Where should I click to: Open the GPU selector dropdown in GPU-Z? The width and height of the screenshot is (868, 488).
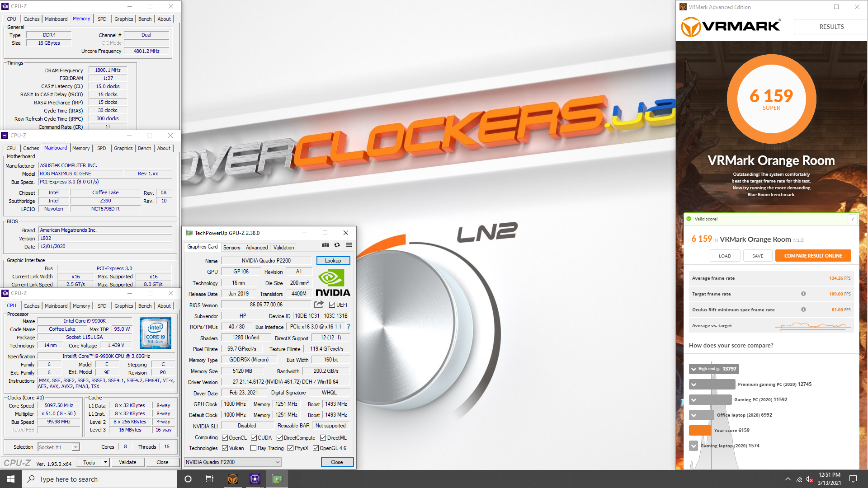tap(232, 462)
